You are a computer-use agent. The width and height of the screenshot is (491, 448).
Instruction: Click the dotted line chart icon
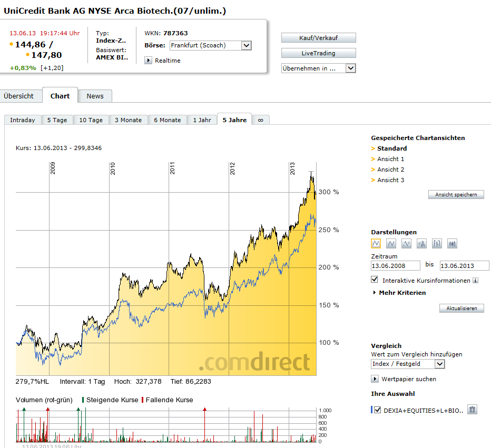pos(406,243)
